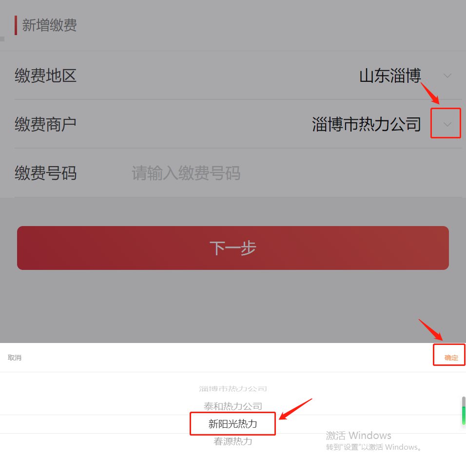Click the green picker scrollbar thumb
The width and height of the screenshot is (466, 476).
(x=464, y=415)
